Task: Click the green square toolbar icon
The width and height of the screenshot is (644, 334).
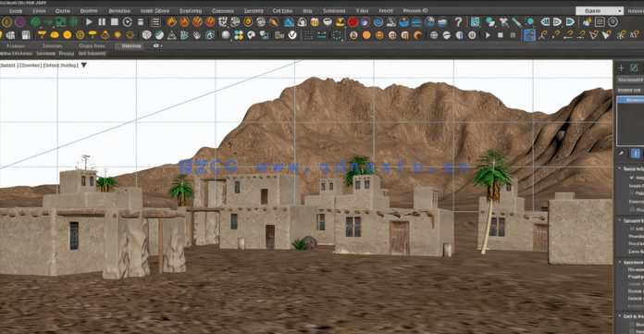Action: tap(61, 22)
